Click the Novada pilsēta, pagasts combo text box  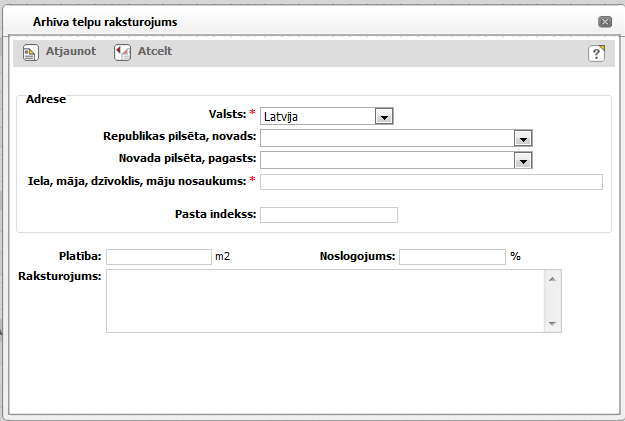386,160
